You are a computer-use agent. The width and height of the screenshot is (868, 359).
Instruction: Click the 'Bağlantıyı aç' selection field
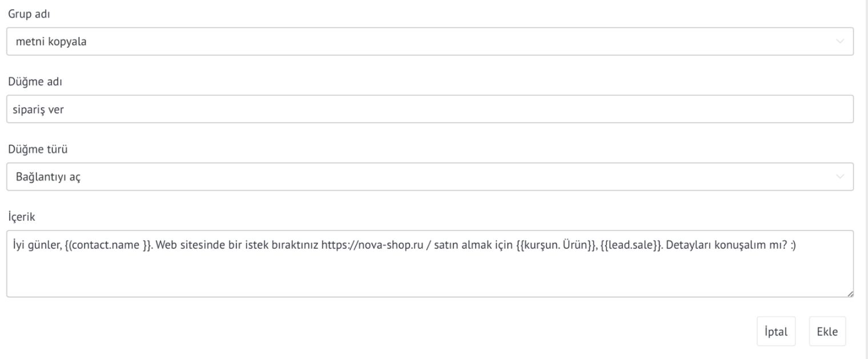(x=430, y=177)
